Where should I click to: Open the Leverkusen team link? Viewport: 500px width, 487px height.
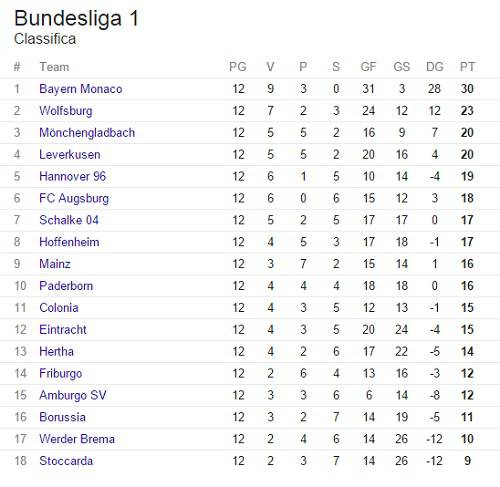70,155
